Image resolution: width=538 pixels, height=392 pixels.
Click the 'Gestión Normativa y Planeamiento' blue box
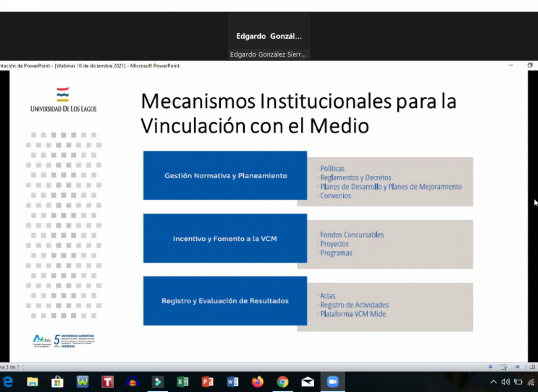coord(225,175)
